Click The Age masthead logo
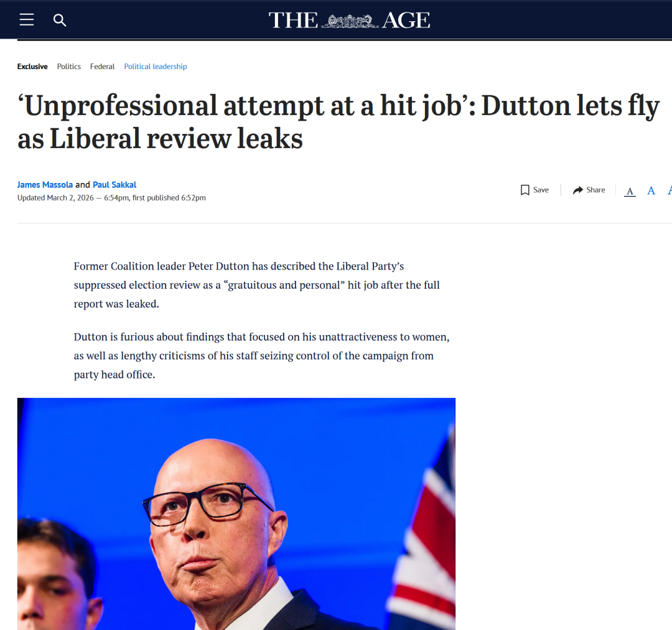 [x=349, y=20]
